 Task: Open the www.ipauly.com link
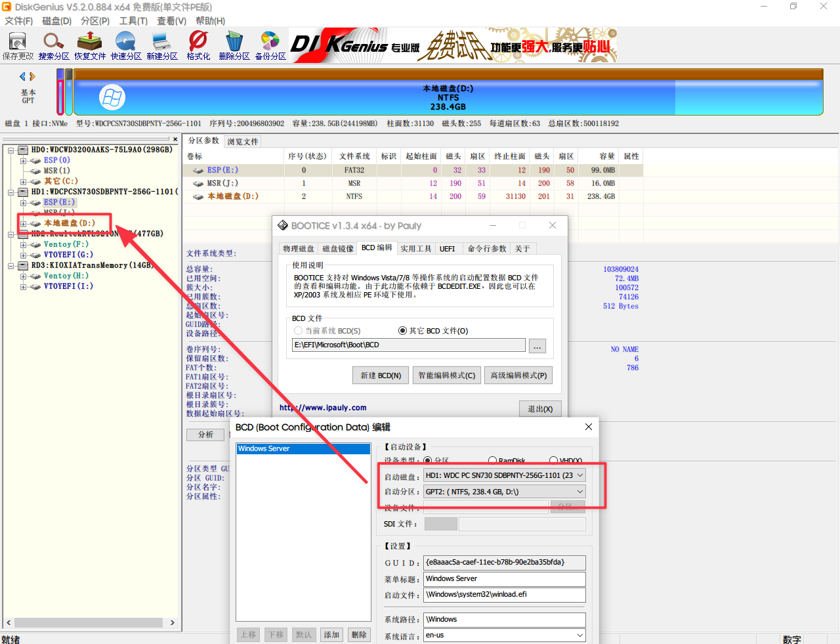click(x=323, y=408)
